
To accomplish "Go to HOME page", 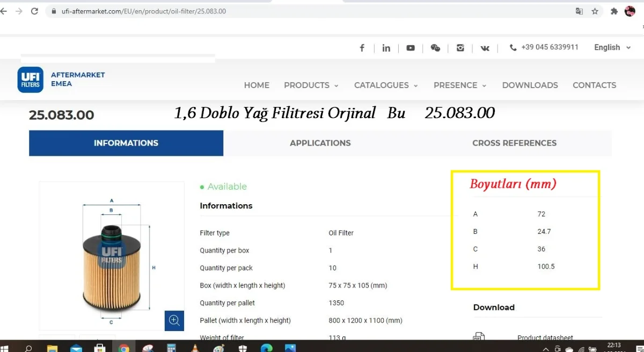I will [257, 85].
